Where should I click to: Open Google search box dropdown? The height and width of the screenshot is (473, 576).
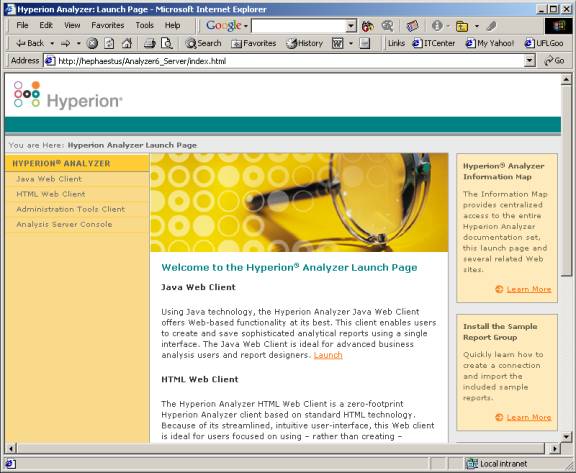click(x=351, y=26)
